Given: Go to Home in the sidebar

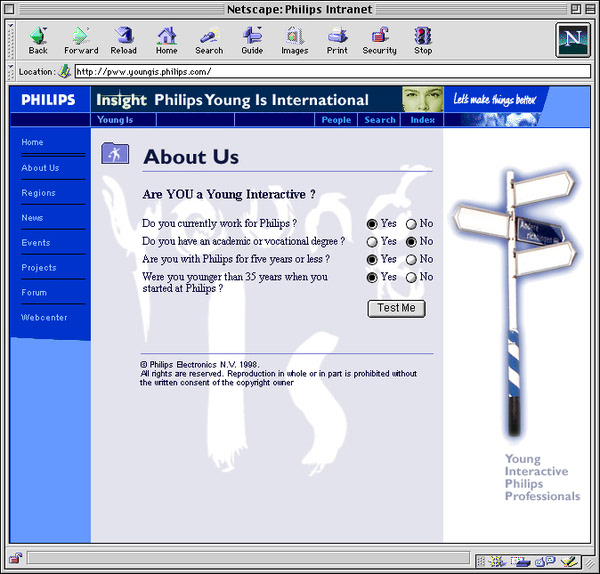Looking at the screenshot, I should tap(32, 142).
